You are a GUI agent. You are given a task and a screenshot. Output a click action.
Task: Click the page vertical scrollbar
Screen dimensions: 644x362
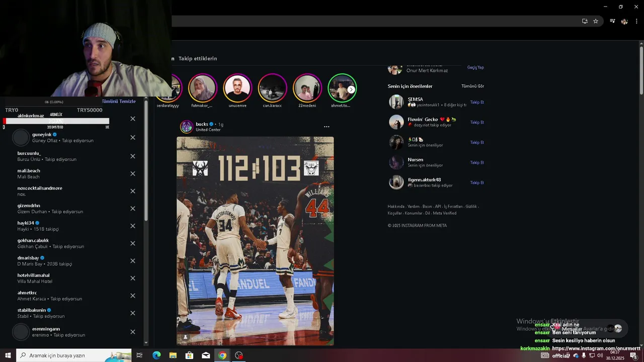coord(641,70)
